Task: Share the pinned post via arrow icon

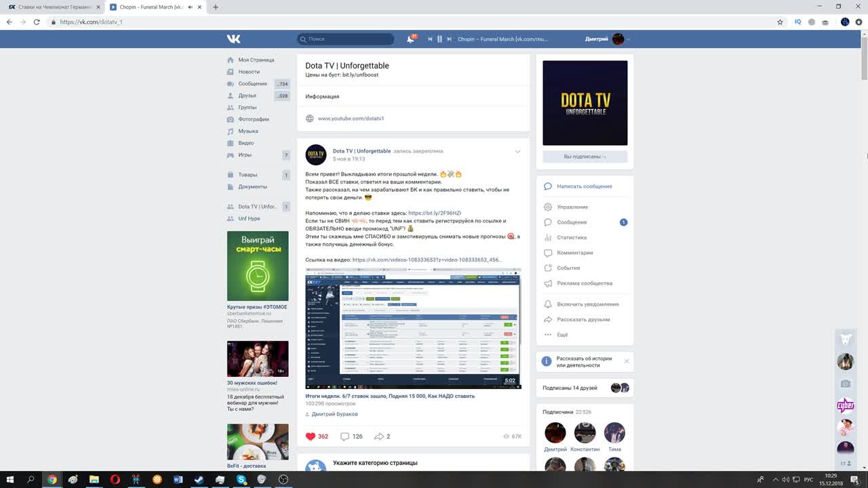Action: coord(379,436)
